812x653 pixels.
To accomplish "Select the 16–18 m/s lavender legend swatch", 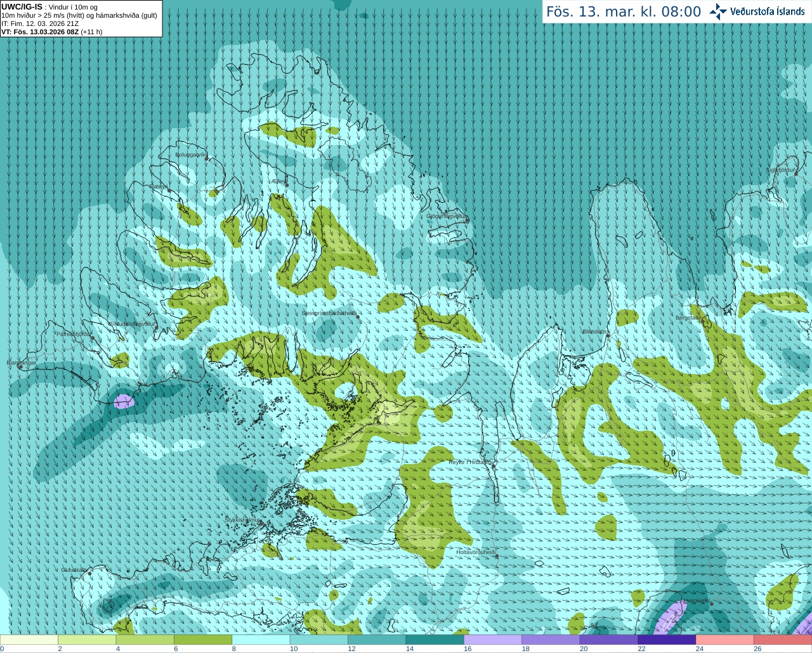I will coord(493,640).
